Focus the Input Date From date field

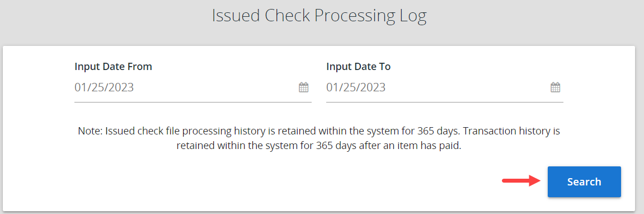click(192, 87)
